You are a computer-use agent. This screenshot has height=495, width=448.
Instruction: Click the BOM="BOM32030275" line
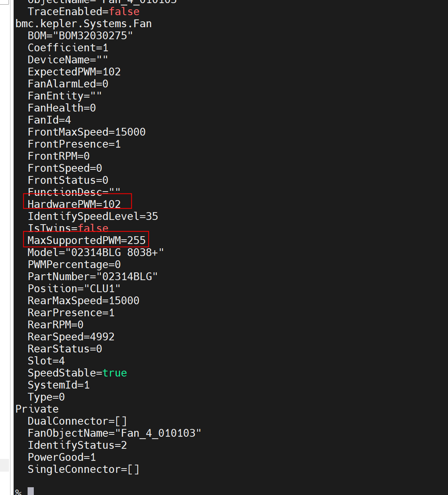(x=80, y=36)
